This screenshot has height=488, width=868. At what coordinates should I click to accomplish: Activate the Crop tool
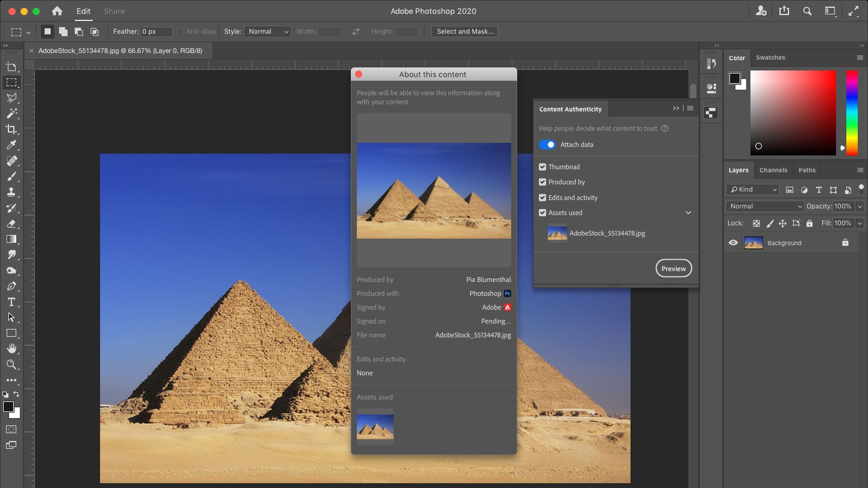click(12, 130)
